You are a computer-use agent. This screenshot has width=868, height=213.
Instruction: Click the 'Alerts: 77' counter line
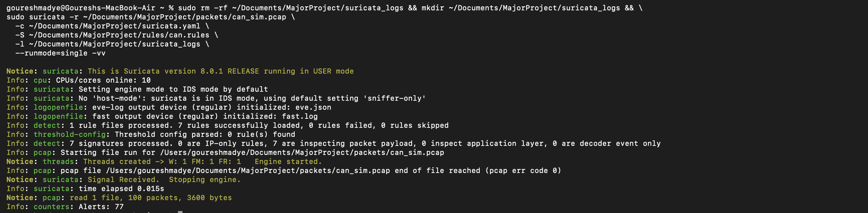pyautogui.click(x=101, y=207)
